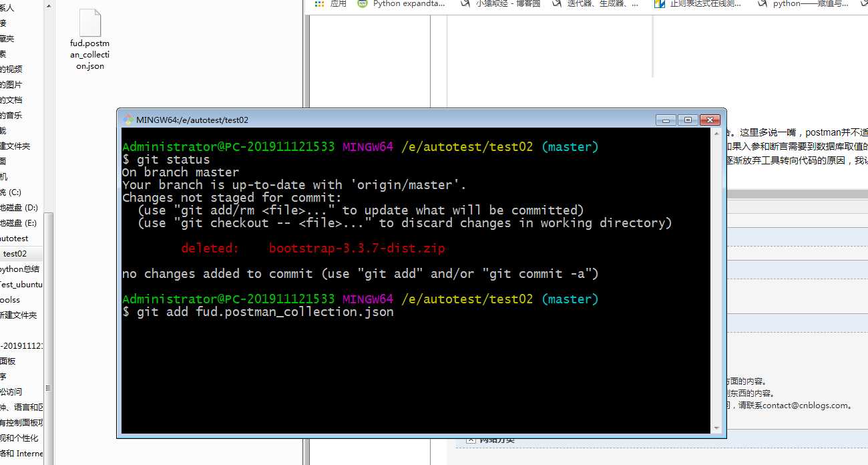This screenshot has height=465, width=868.
Task: Select the python总结 folder in Explorer tree
Action: (19, 269)
